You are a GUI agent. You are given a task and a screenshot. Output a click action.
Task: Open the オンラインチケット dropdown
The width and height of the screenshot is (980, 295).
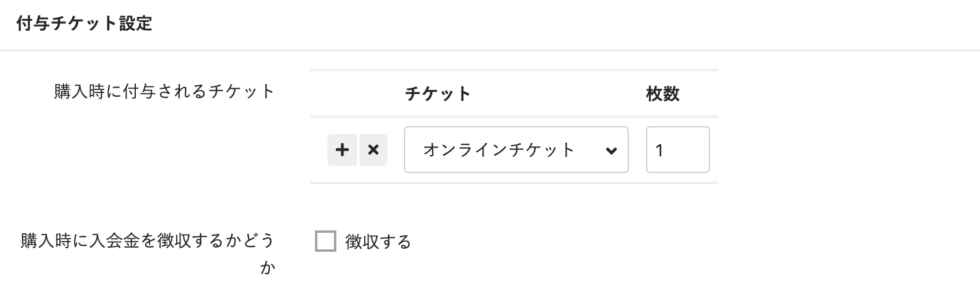(516, 150)
